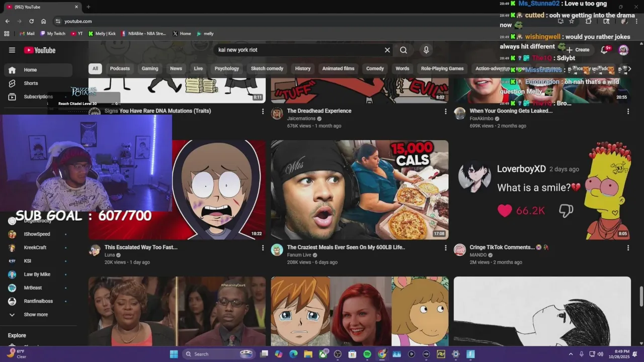Open the MrBeast subscription channel

point(38,288)
